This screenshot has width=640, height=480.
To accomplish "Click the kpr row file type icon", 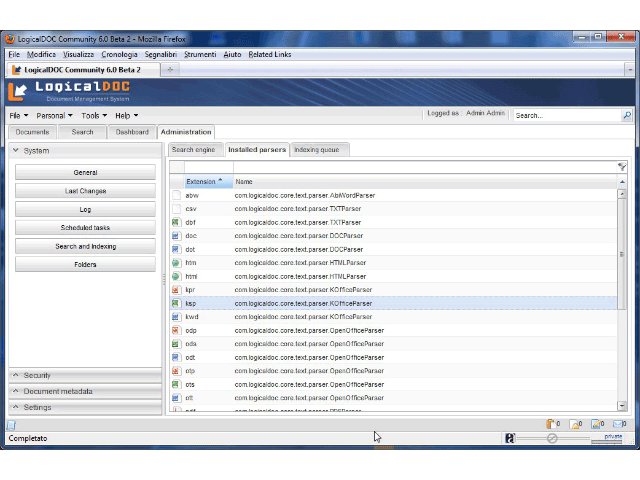I will 176,290.
